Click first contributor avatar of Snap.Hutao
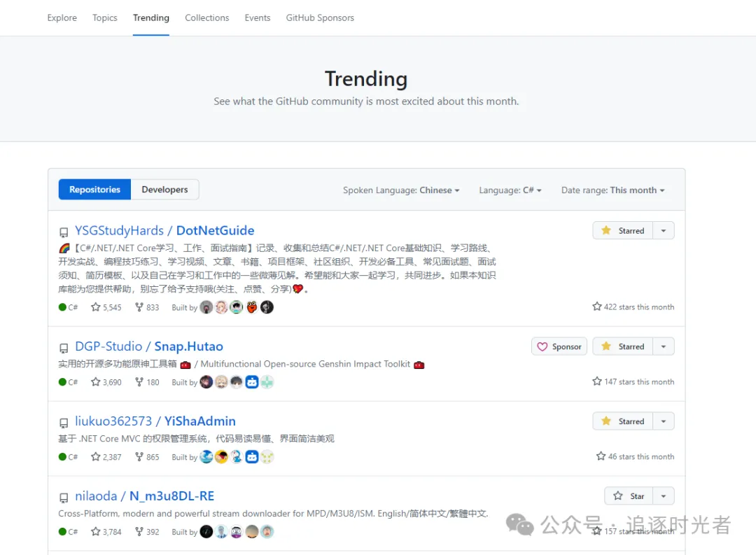 click(x=206, y=382)
